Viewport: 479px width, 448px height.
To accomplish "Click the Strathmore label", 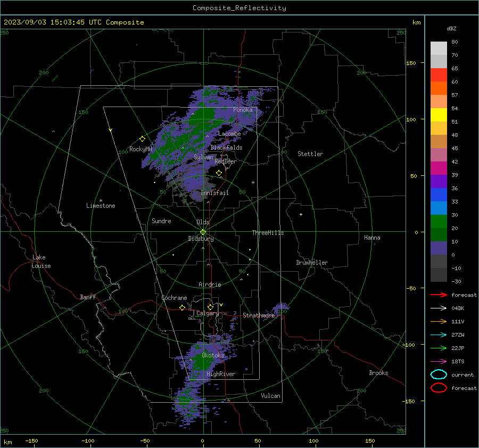I will click(259, 315).
